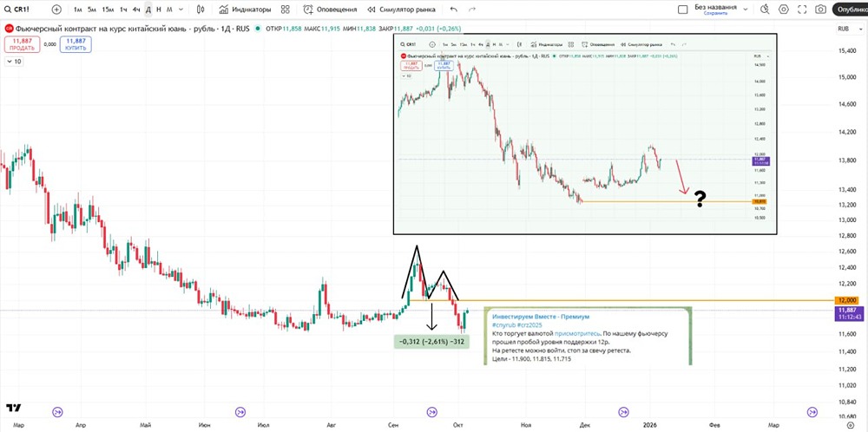Viewport: 868px width, 432px height.
Task: Open axis settings gear at bottom right
Action: pos(851,425)
